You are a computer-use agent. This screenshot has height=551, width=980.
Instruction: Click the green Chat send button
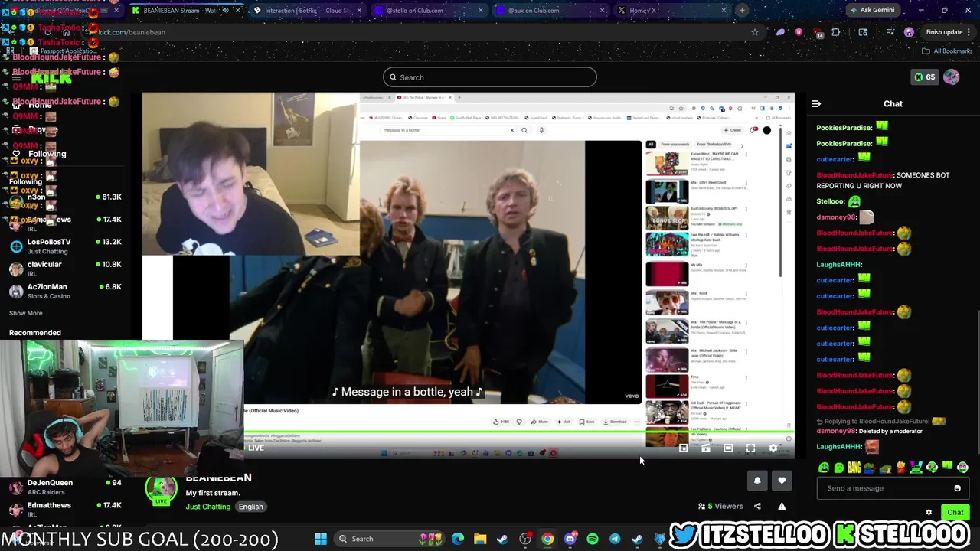[x=955, y=513]
